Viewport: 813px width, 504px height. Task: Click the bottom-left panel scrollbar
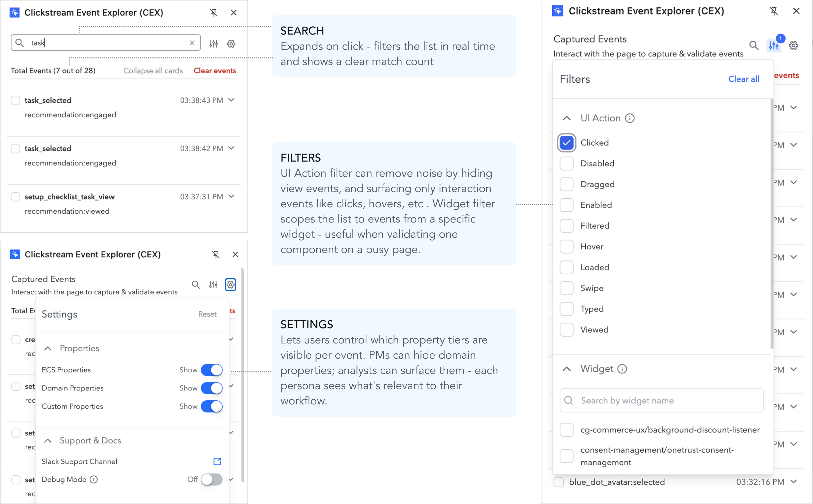click(242, 375)
